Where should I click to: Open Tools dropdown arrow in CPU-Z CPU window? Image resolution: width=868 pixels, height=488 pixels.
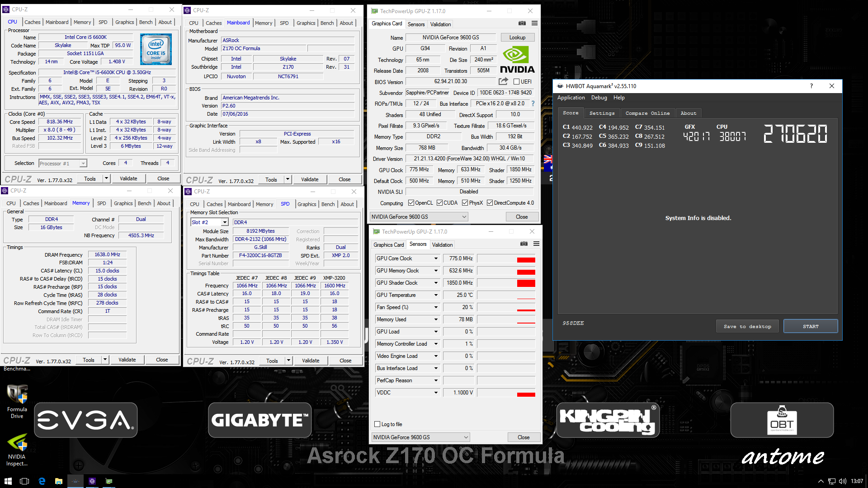point(106,178)
